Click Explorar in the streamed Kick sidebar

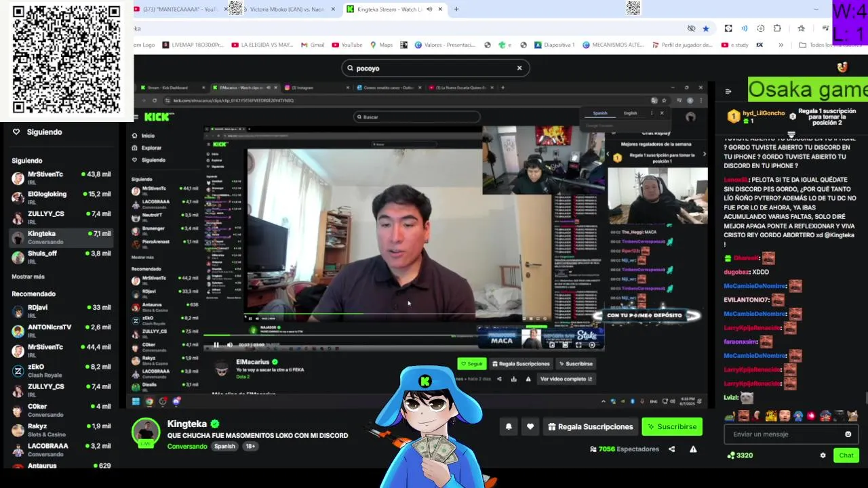(147, 148)
